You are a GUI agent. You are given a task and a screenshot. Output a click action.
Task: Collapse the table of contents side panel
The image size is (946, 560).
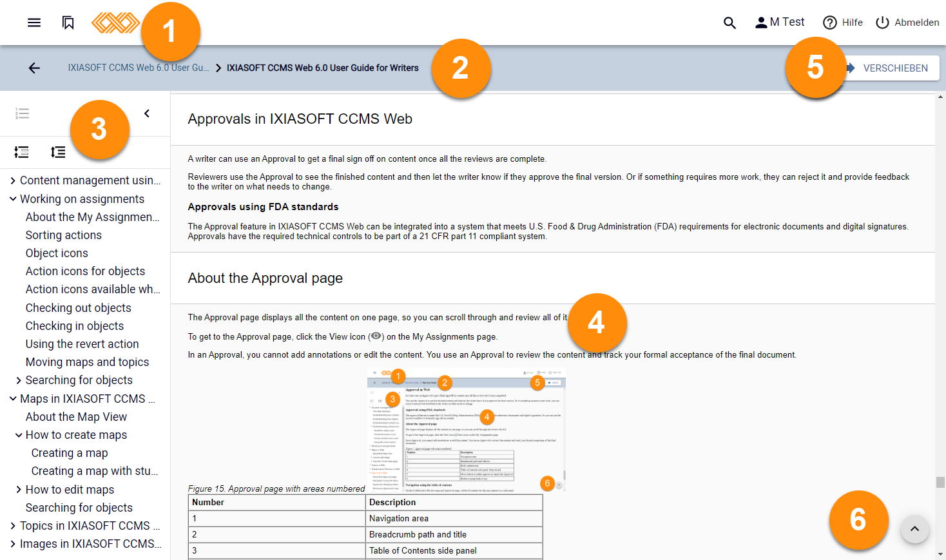tap(147, 113)
